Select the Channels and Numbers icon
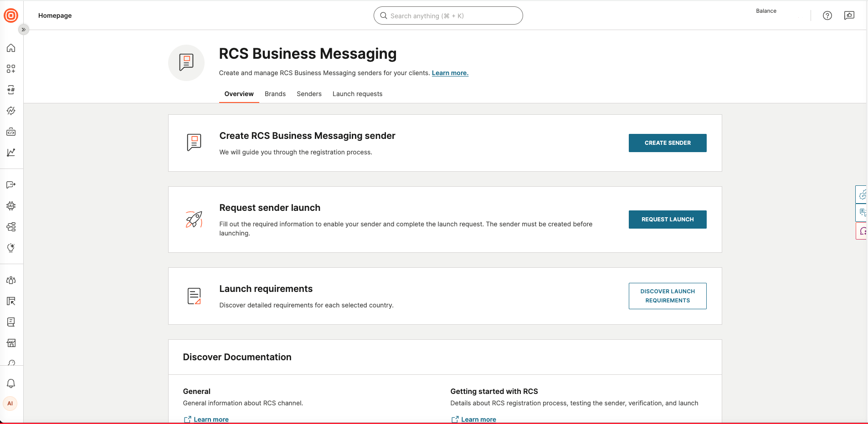 click(11, 90)
